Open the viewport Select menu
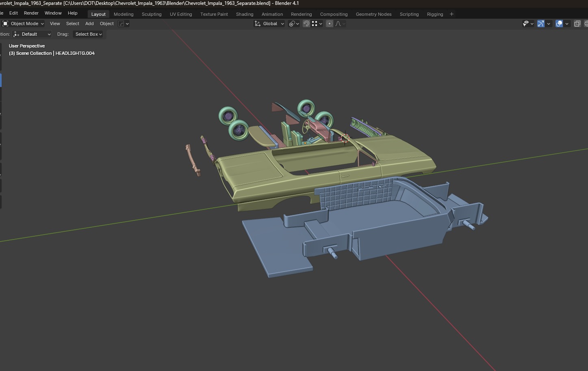 click(73, 24)
